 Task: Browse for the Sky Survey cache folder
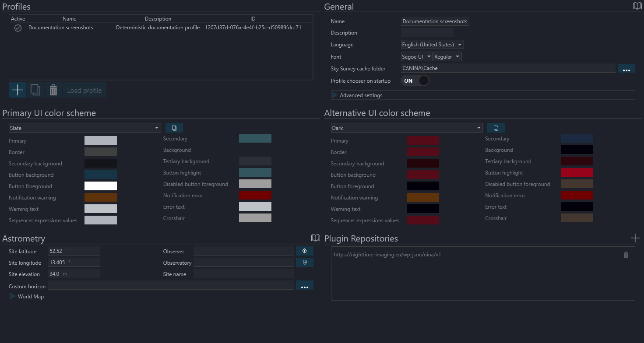[x=626, y=69]
